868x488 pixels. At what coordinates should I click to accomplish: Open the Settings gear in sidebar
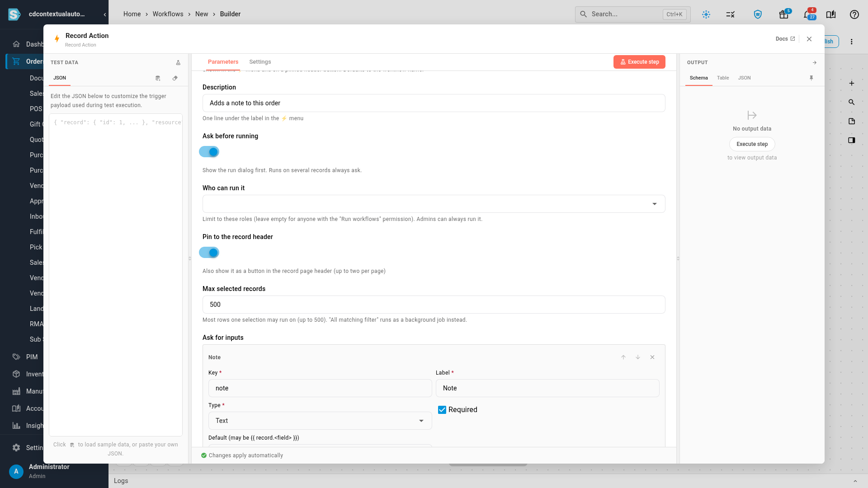[x=16, y=448]
